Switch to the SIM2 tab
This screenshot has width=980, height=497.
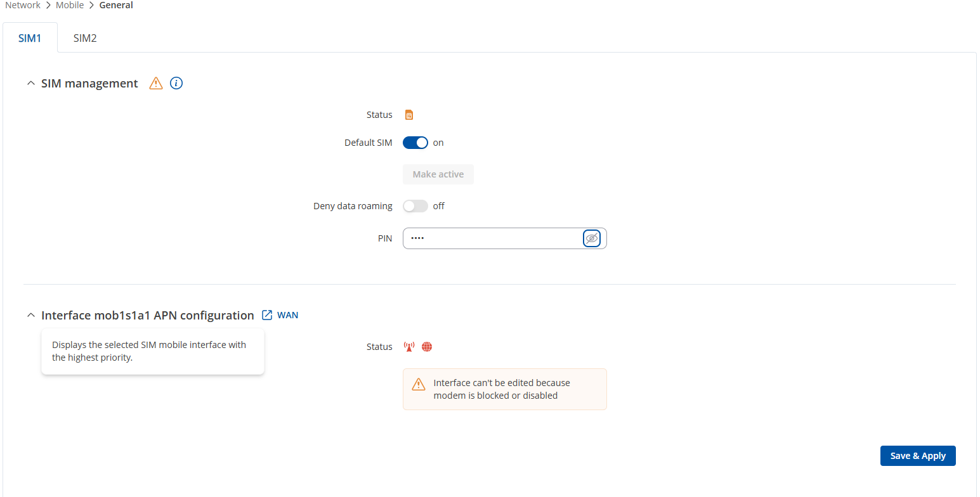tap(85, 38)
